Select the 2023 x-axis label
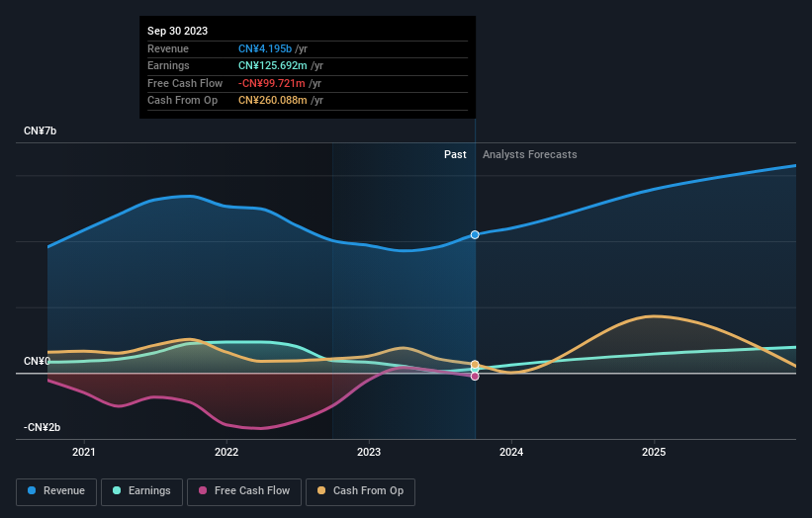 pos(369,453)
